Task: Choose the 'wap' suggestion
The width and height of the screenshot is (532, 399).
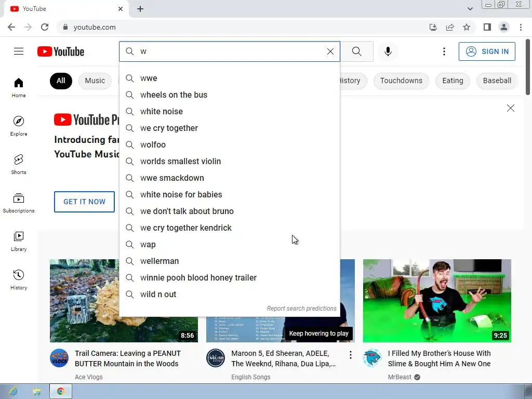Action: (229, 244)
